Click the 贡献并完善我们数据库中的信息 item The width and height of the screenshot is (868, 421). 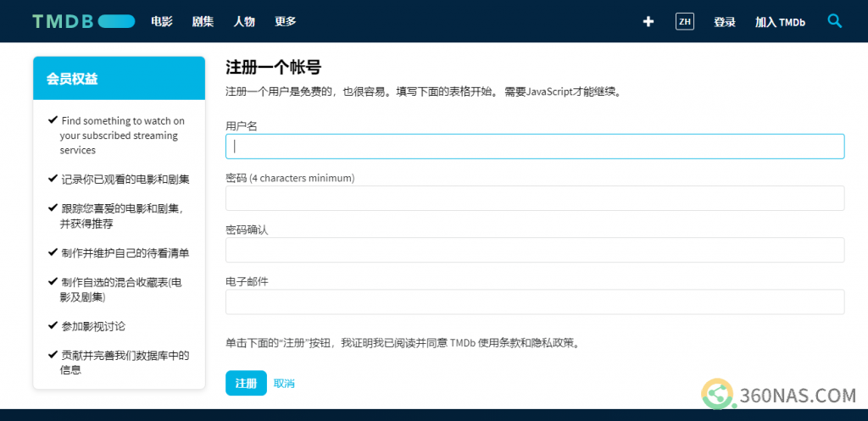tap(119, 363)
